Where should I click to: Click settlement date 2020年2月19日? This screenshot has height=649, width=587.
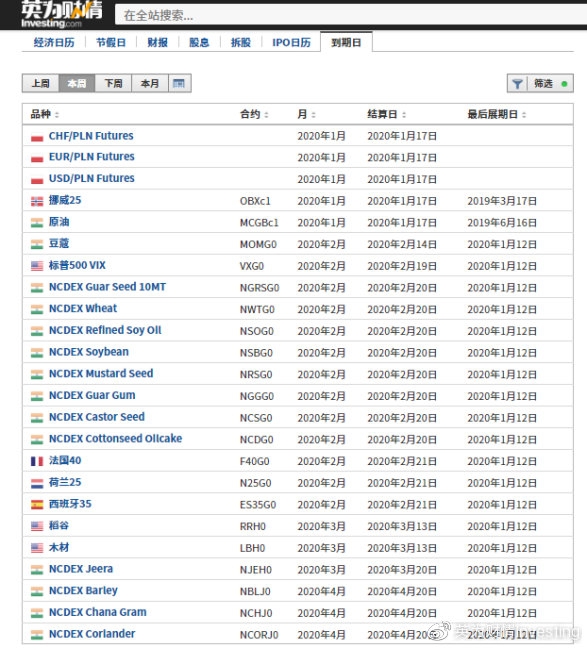(x=402, y=266)
